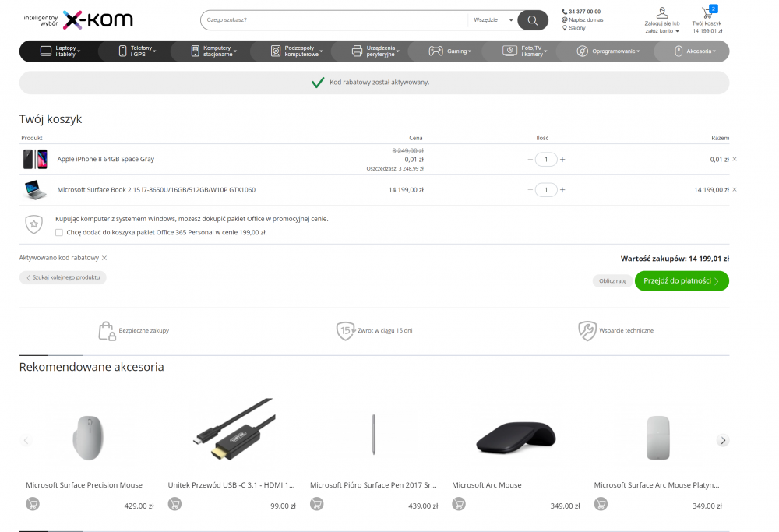Image resolution: width=779 pixels, height=532 pixels.
Task: Open the shopping cart icon in header
Action: point(707,12)
